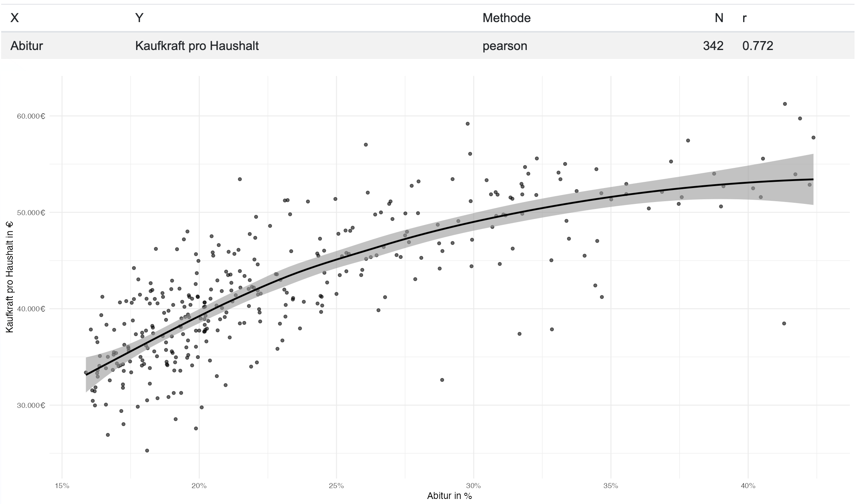
Task: Click the 40.000€ y-axis label
Action: [x=31, y=309]
